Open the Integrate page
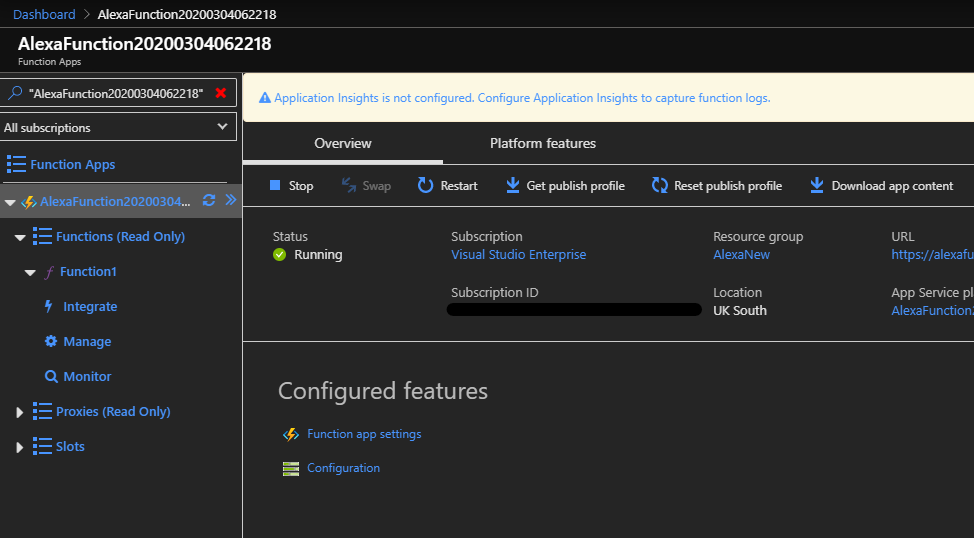974x538 pixels. 90,306
